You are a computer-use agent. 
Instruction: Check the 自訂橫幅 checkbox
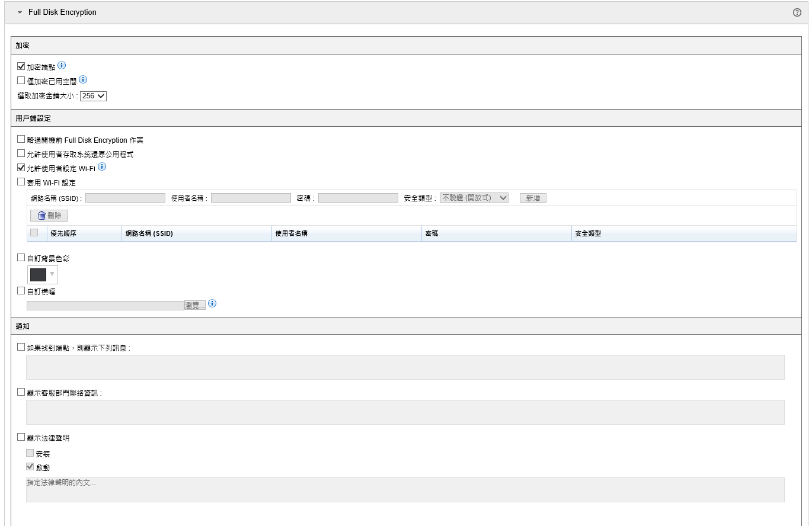pyautogui.click(x=21, y=291)
